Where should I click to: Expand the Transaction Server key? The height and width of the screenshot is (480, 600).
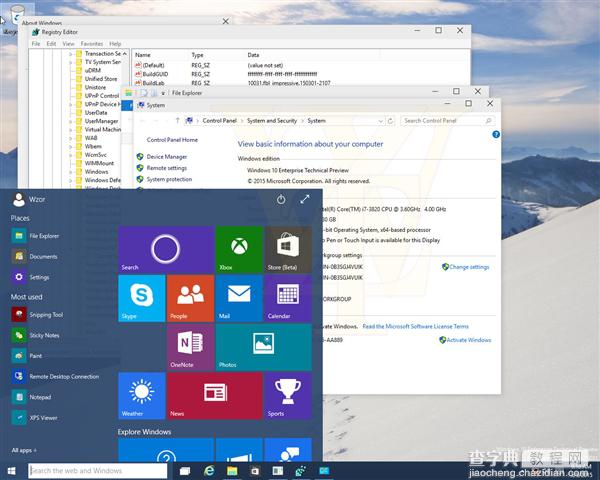pyautogui.click(x=71, y=54)
